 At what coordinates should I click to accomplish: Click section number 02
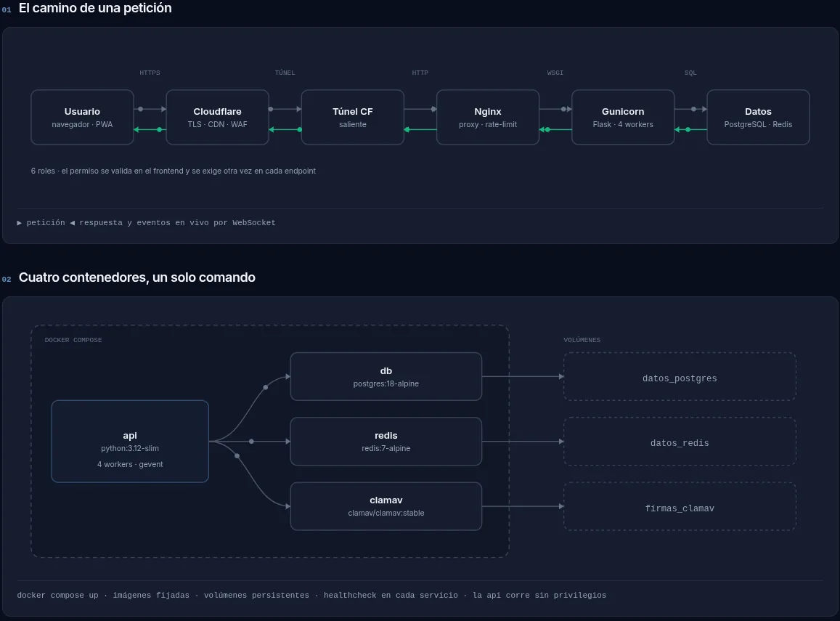(7, 279)
